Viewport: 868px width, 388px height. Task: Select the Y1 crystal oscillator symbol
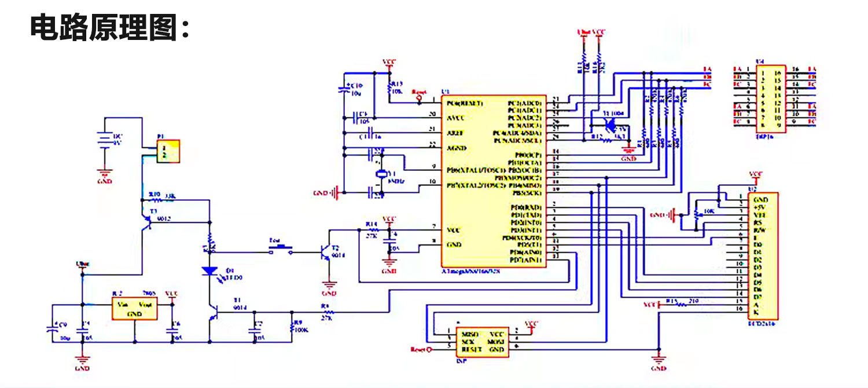(x=380, y=174)
